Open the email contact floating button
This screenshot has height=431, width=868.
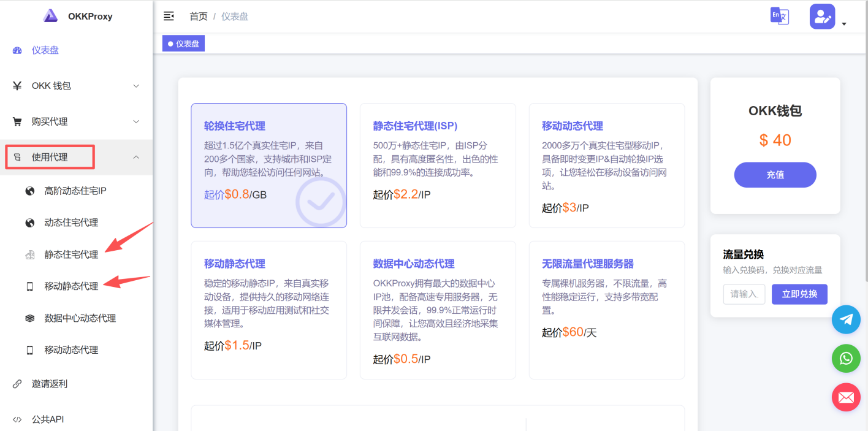846,397
